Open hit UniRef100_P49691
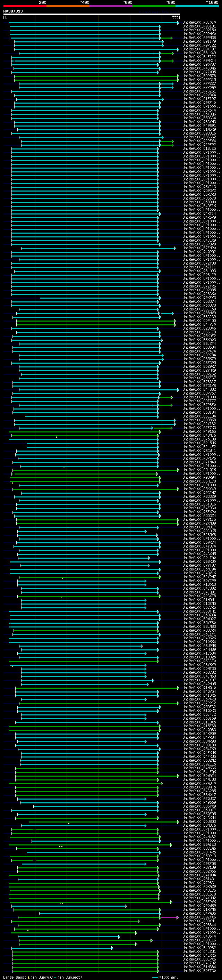The height and width of the screenshot is (980, 222). click(199, 125)
